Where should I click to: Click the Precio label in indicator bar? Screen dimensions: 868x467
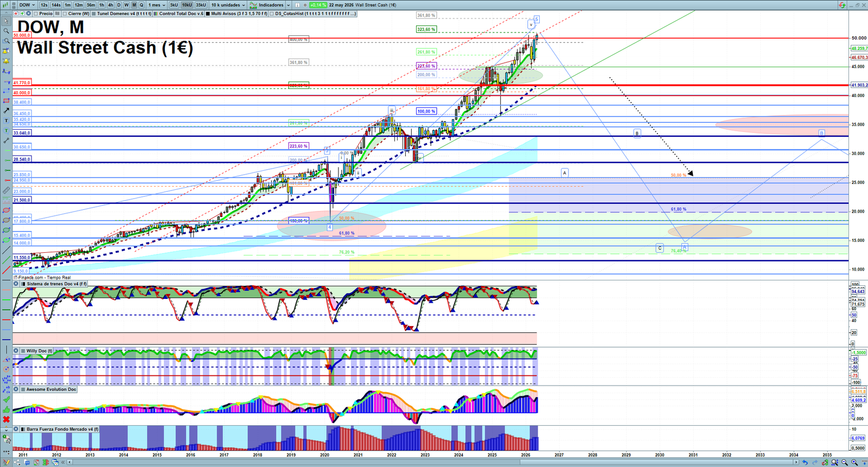pyautogui.click(x=46, y=14)
